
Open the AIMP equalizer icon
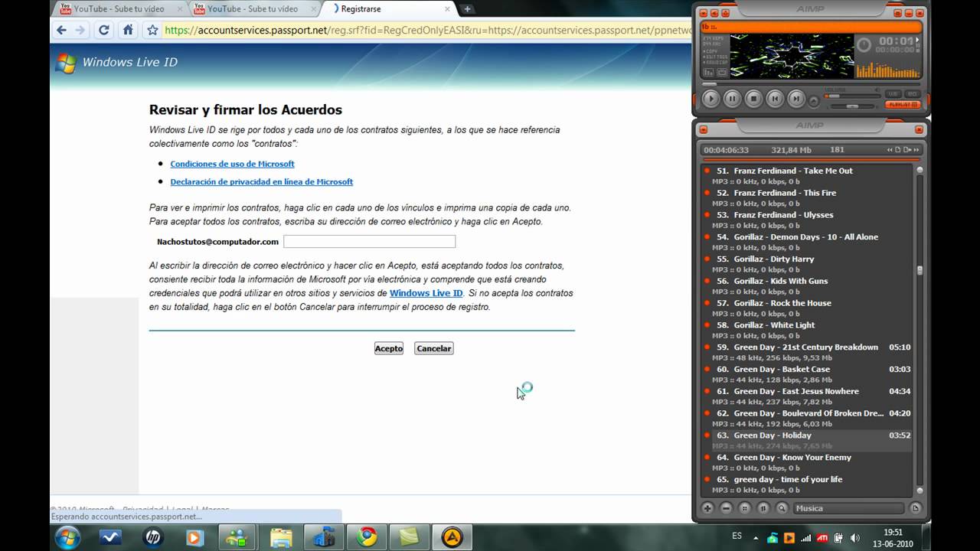(708, 73)
